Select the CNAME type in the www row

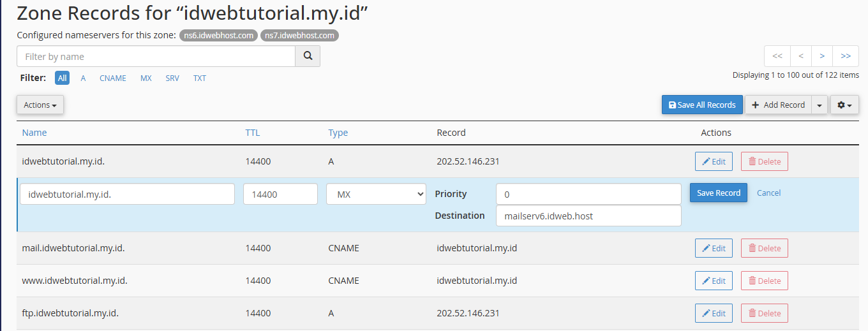click(x=343, y=281)
